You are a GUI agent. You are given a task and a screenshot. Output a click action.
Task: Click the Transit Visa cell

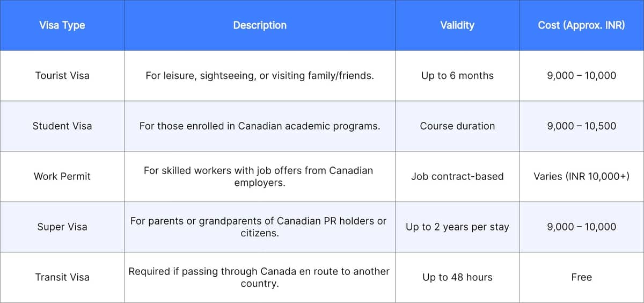tap(62, 277)
